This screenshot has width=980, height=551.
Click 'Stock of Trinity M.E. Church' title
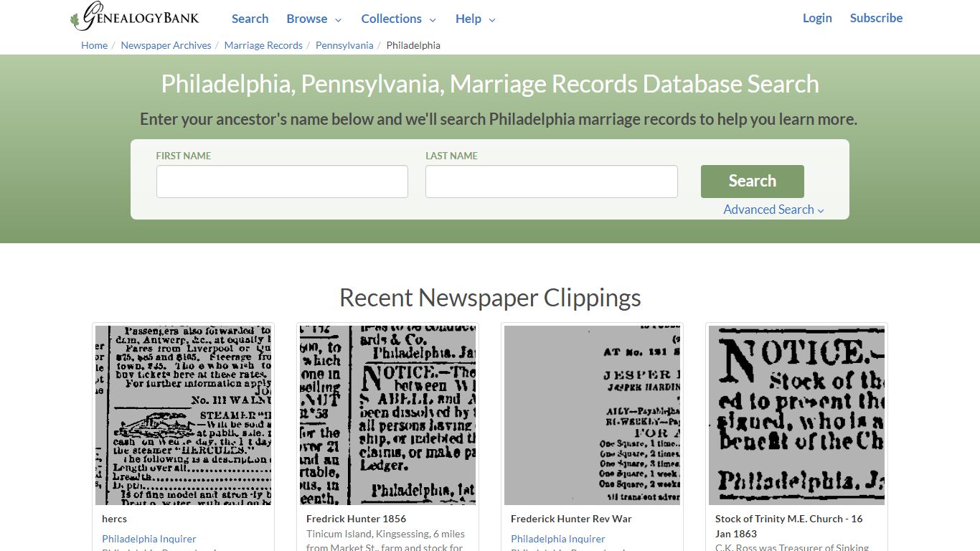click(x=788, y=526)
